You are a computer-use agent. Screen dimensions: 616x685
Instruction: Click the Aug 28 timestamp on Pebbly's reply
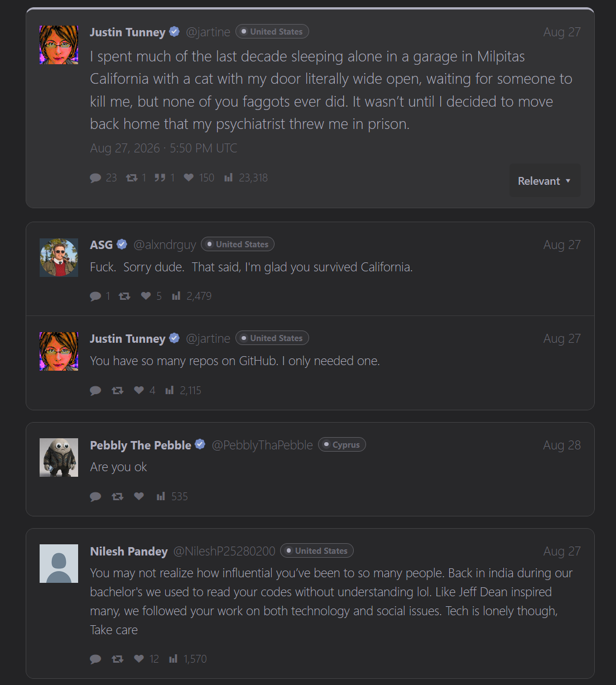(562, 445)
